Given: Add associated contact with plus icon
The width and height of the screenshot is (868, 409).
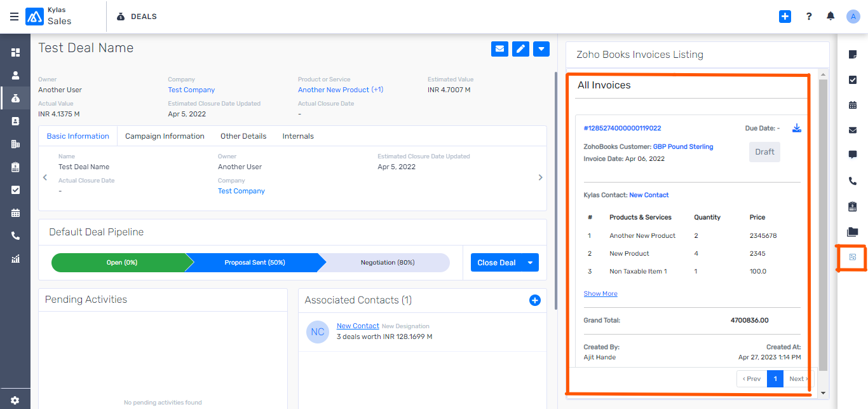Looking at the screenshot, I should (x=535, y=300).
